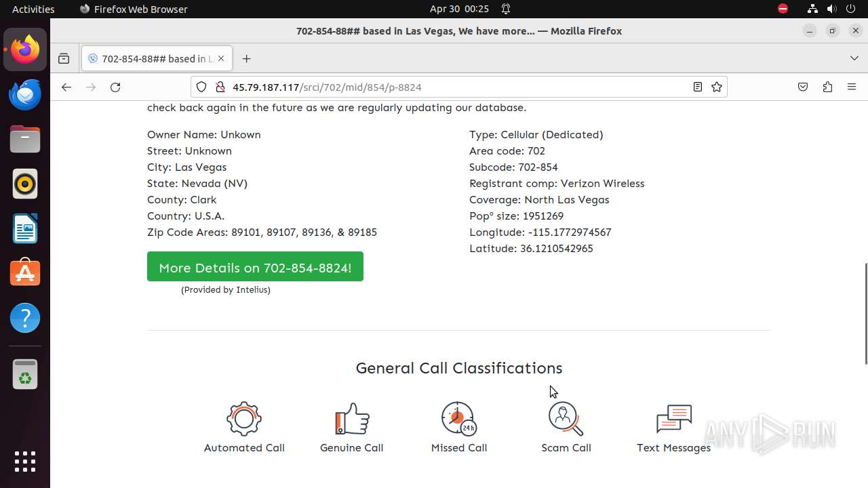Close the 702-854-88## tab
The height and width of the screenshot is (488, 868).
[x=221, y=59]
